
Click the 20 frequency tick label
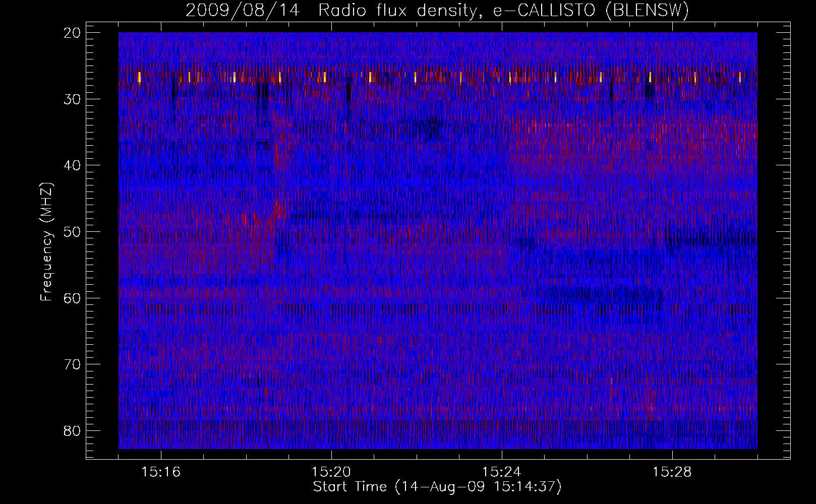[73, 33]
